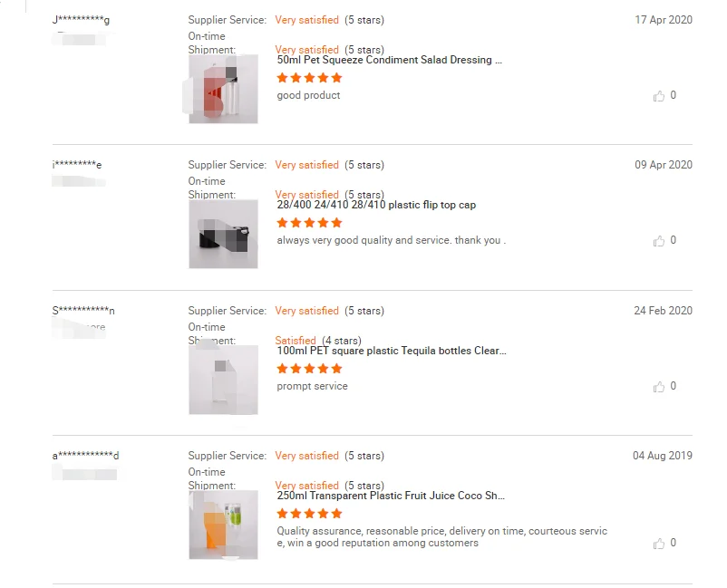727x588 pixels.
Task: Click reviewer name a************d
Action: click(x=85, y=456)
